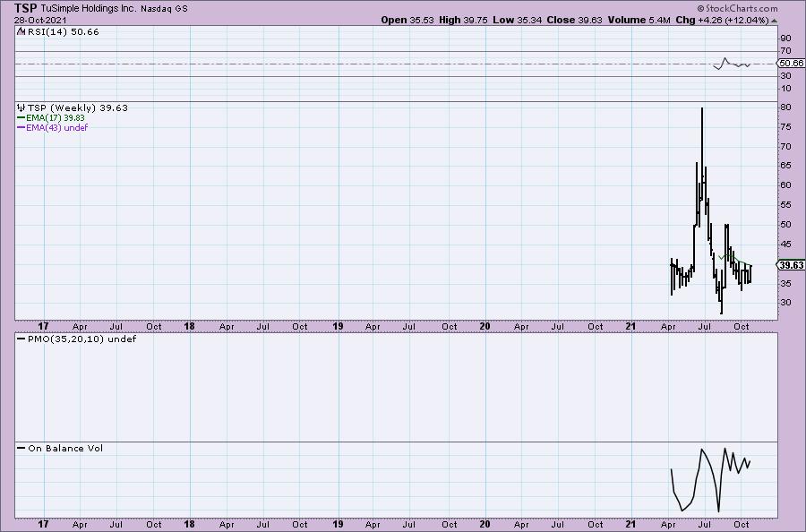The image size is (806, 532).
Task: Click the On Balance Vol label
Action: 65,448
